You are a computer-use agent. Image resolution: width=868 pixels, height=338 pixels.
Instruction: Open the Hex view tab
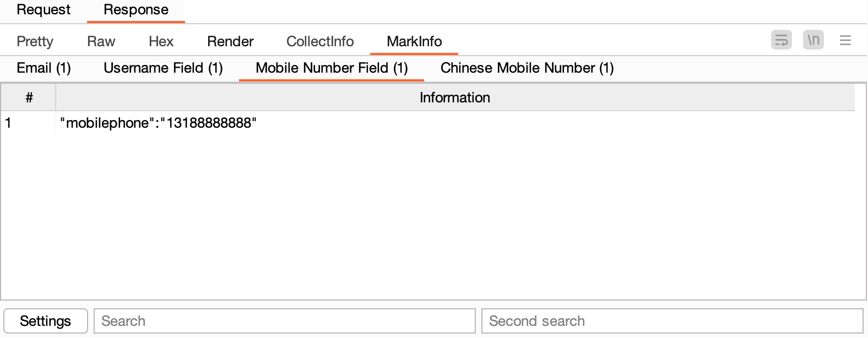tap(161, 41)
